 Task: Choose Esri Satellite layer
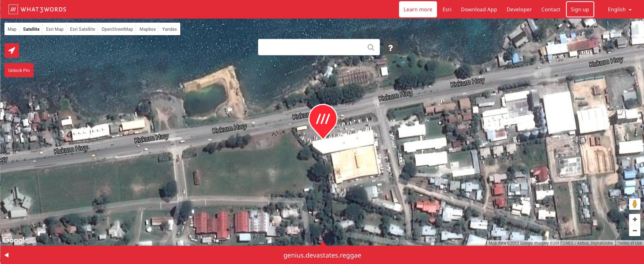(x=82, y=29)
